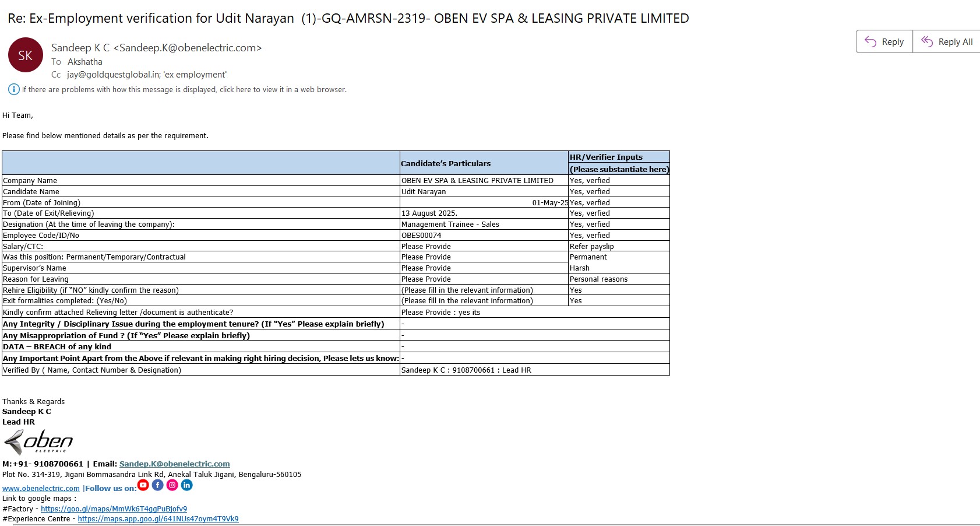Open the Facebook social icon

(158, 485)
